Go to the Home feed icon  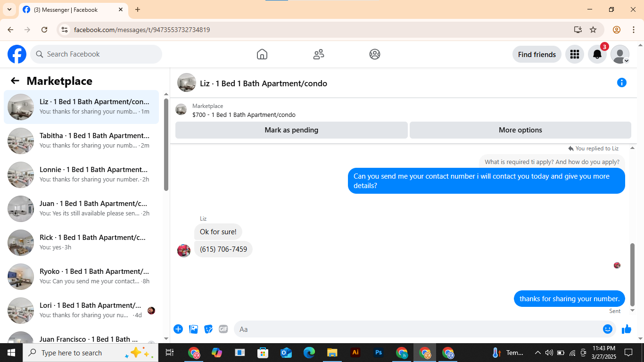(x=262, y=54)
